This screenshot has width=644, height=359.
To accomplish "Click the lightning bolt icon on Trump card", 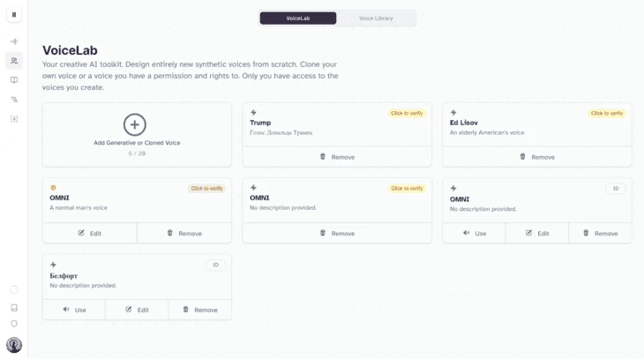I will pyautogui.click(x=254, y=113).
